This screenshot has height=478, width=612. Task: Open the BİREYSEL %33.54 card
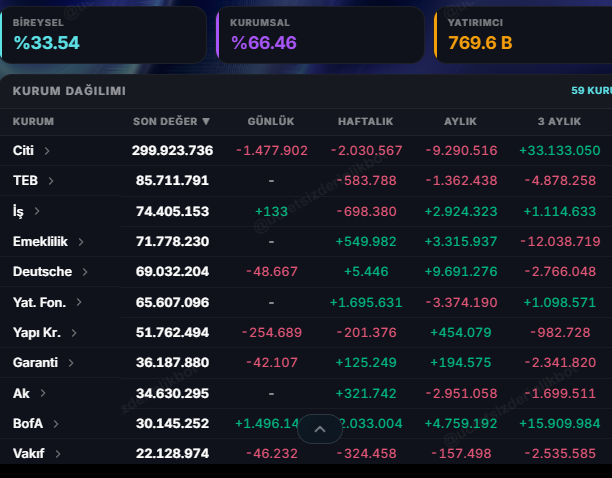[103, 35]
